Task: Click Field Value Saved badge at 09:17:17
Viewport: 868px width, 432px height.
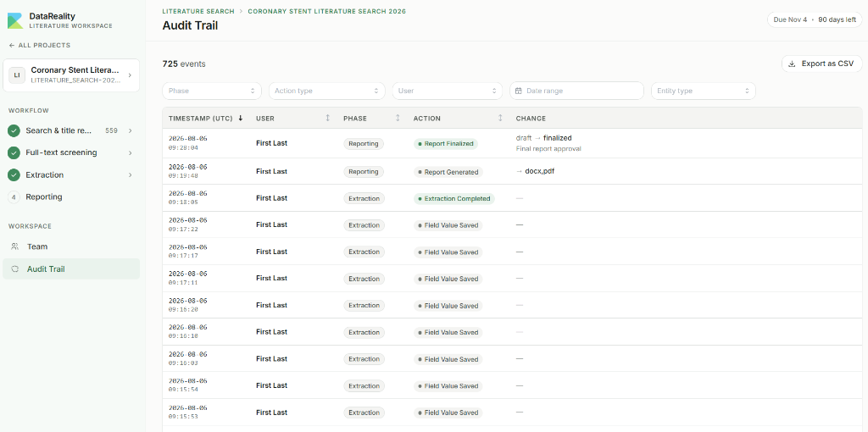Action: pos(448,252)
